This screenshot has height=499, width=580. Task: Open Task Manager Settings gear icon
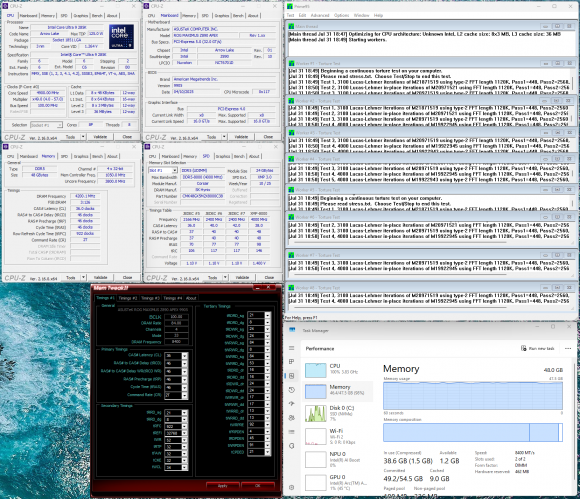(291, 487)
